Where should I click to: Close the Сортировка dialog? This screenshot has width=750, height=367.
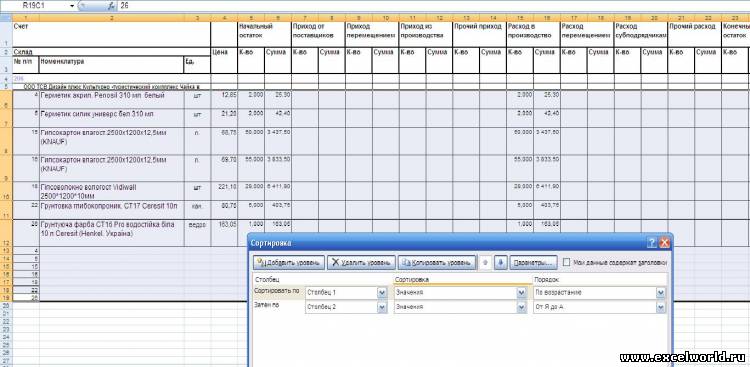tap(664, 243)
